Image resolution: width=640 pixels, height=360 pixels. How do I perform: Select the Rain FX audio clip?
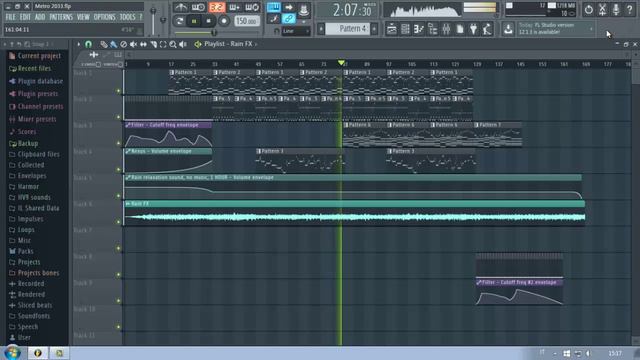[355, 213]
